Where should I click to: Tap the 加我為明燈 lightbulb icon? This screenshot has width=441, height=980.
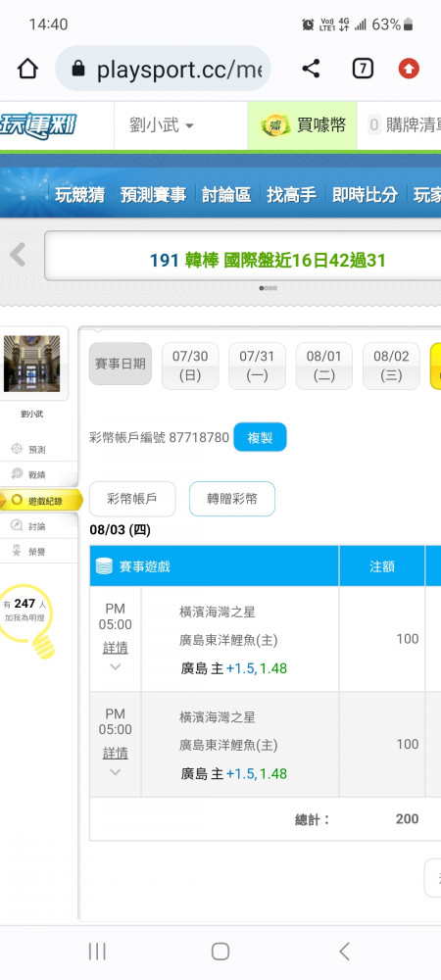[x=29, y=620]
